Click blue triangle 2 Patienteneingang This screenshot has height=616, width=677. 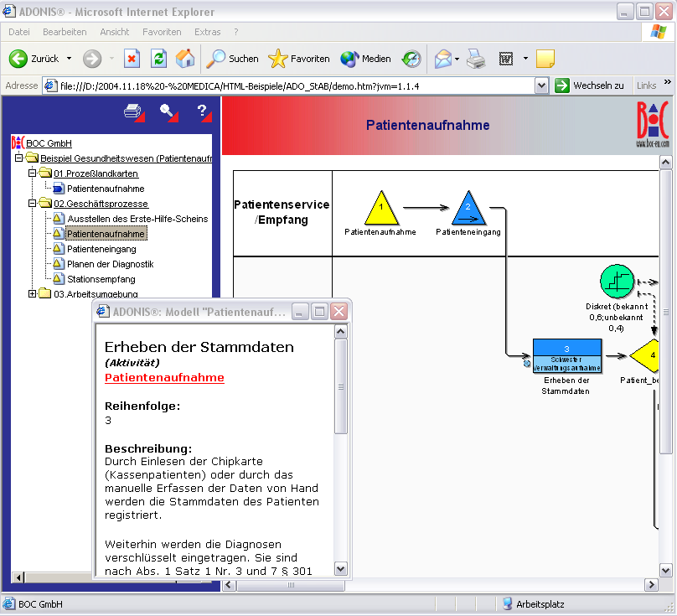(x=468, y=208)
